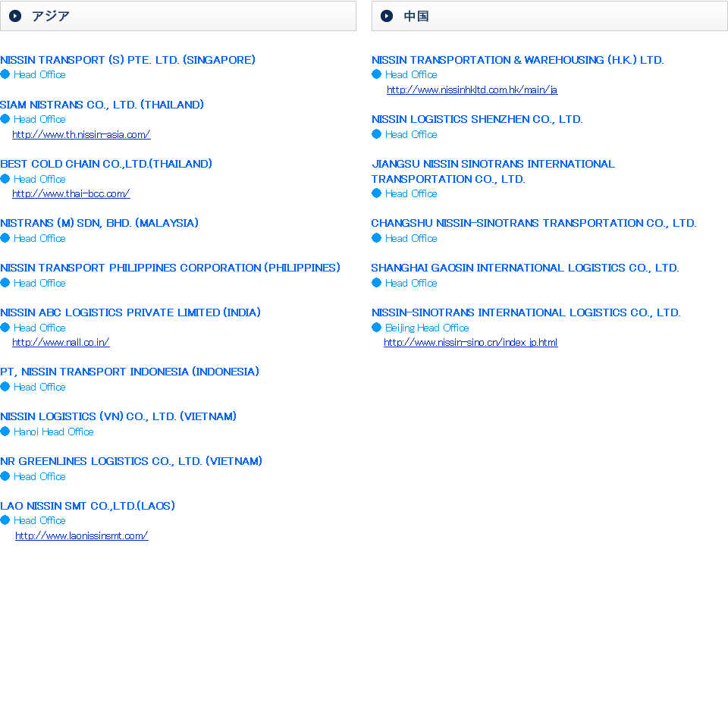The height and width of the screenshot is (722, 728).
Task: Click the arrow icon beside アジア header
Action: pyautogui.click(x=15, y=16)
